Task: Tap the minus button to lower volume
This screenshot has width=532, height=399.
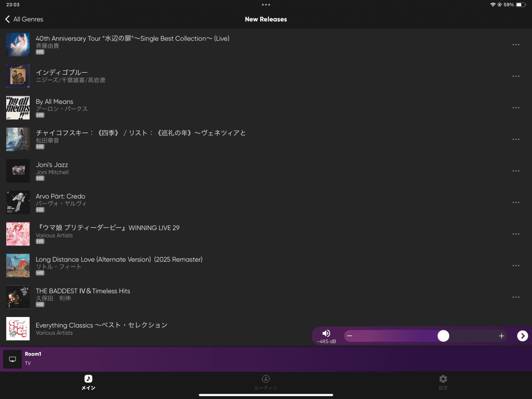Action: pos(349,336)
